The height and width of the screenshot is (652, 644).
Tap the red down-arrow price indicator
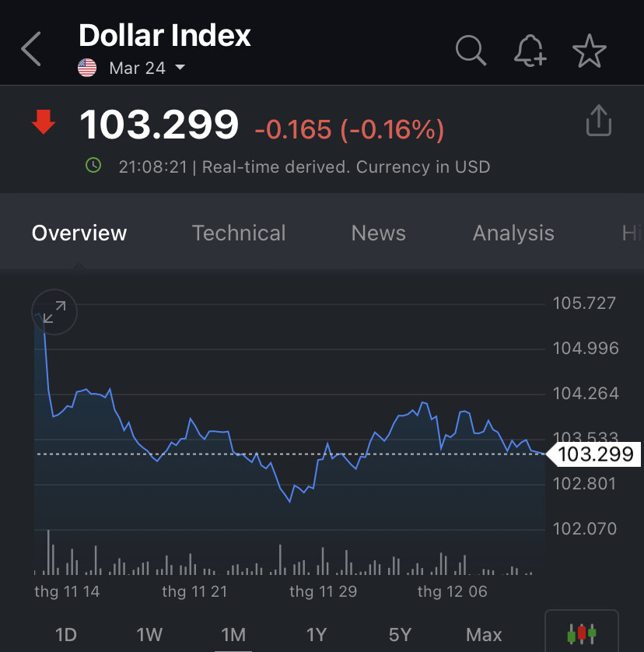point(44,122)
